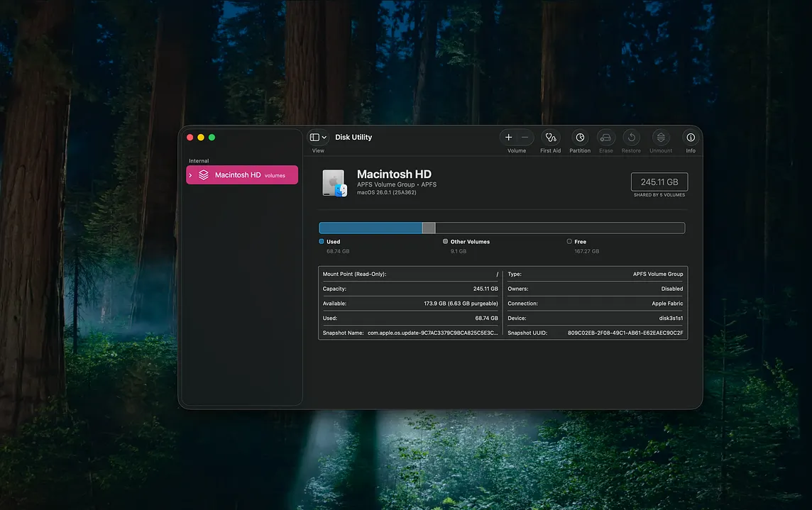This screenshot has width=812, height=510.
Task: Open the sidebar View menu
Action: click(x=318, y=137)
